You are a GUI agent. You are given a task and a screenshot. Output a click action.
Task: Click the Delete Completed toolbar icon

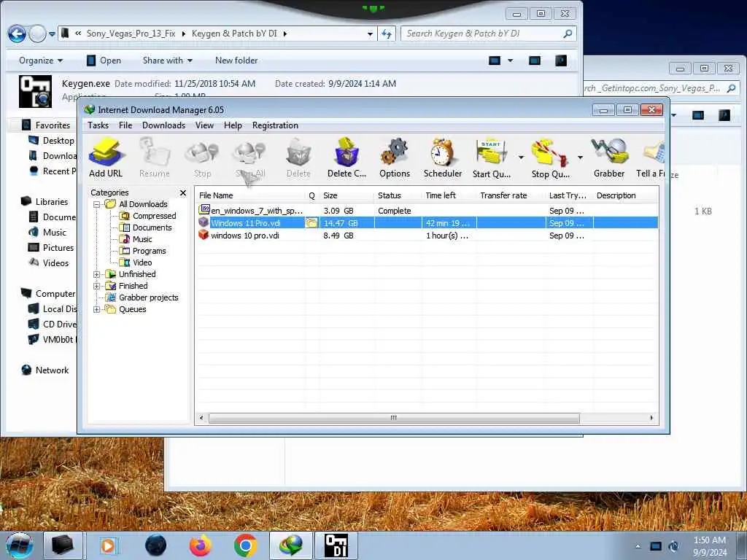click(347, 157)
